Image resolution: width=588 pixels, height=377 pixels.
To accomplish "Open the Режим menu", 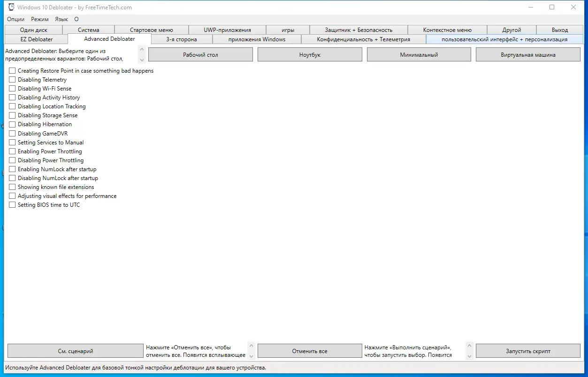I will (x=40, y=19).
